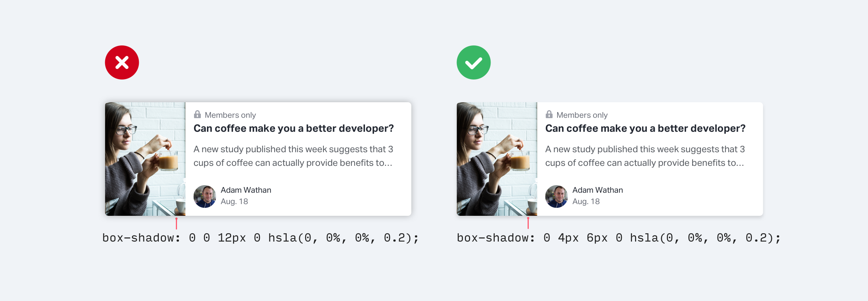Click the coffee photo on right card
This screenshot has height=301, width=868.
click(x=497, y=159)
